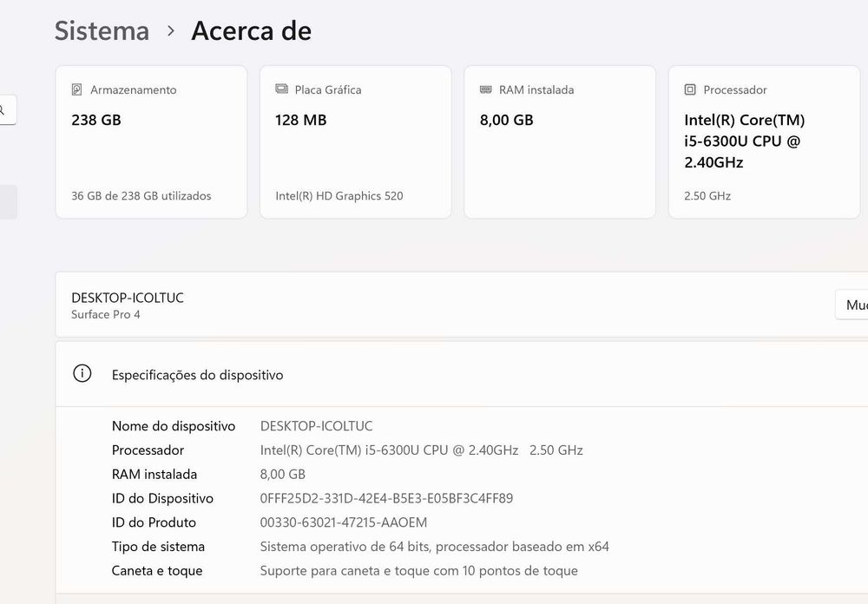The height and width of the screenshot is (604, 868).
Task: Click the "Processador" label in specifications list
Action: tap(148, 450)
